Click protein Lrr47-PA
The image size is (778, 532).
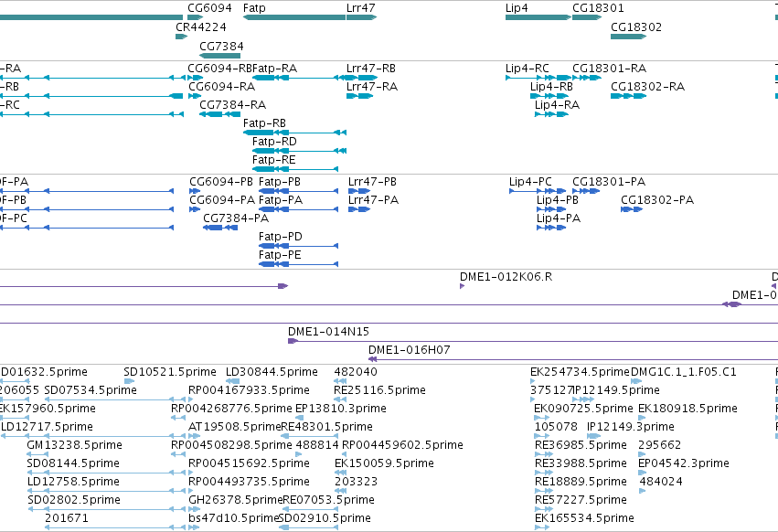[359, 209]
